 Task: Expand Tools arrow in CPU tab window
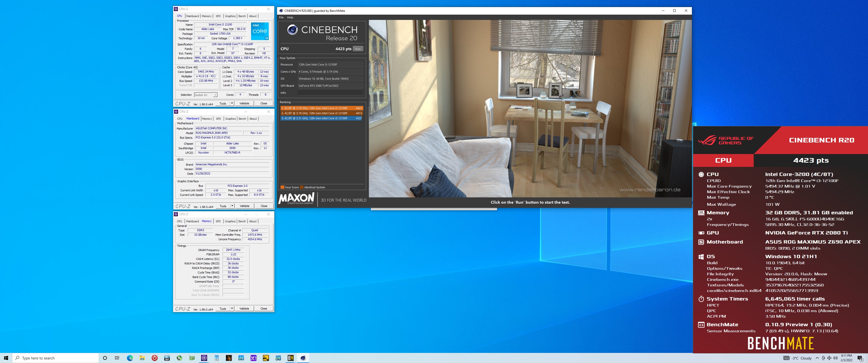click(x=232, y=103)
